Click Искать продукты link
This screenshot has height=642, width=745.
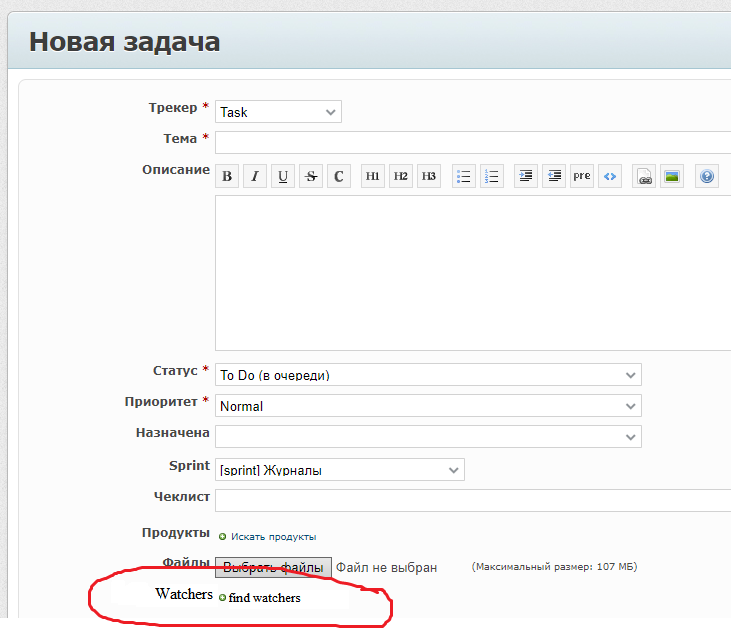tap(274, 537)
